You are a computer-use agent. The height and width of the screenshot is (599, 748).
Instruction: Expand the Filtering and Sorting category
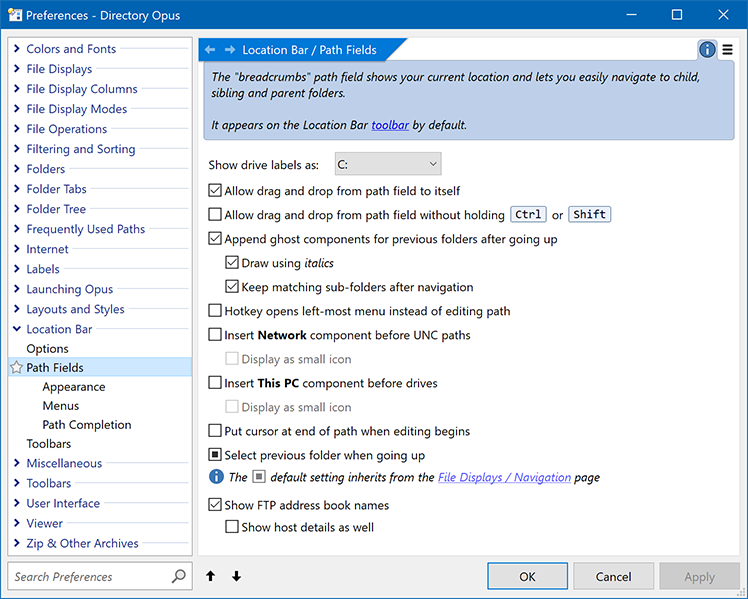coord(17,148)
